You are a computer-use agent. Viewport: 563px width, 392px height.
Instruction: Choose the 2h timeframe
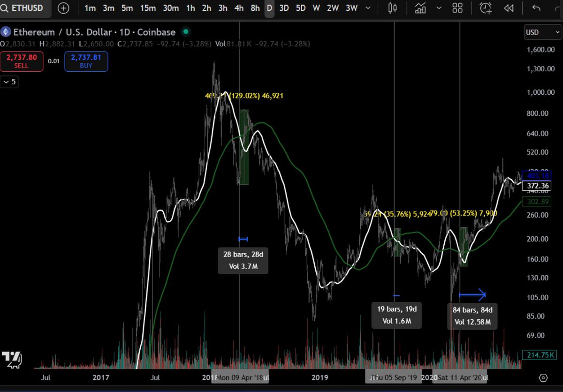[x=206, y=8]
